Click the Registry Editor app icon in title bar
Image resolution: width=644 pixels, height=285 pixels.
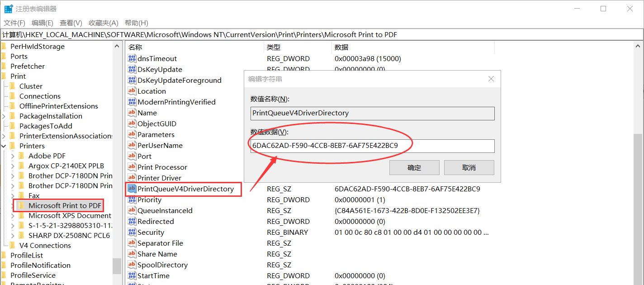coord(8,9)
